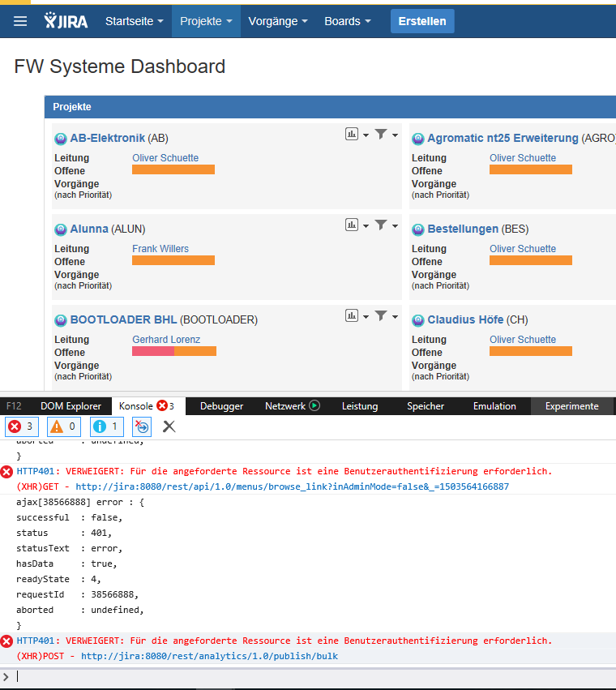Viewport: 616px width, 690px height.
Task: Open the Alunna project link
Action: [x=89, y=229]
